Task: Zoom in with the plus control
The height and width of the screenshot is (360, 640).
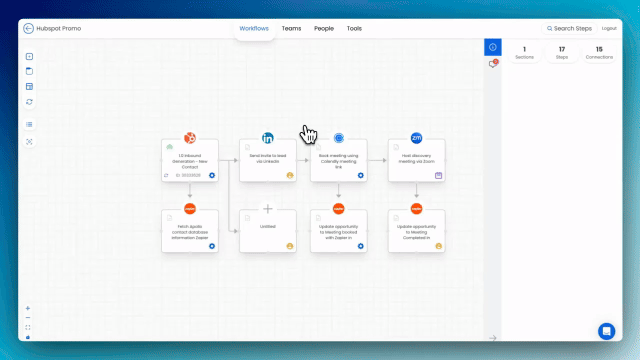Action: [28, 309]
